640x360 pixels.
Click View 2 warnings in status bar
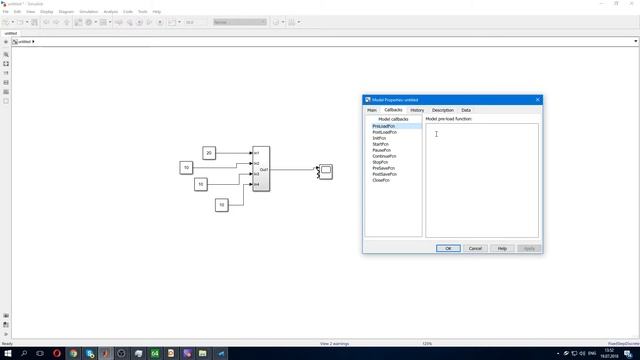334,344
